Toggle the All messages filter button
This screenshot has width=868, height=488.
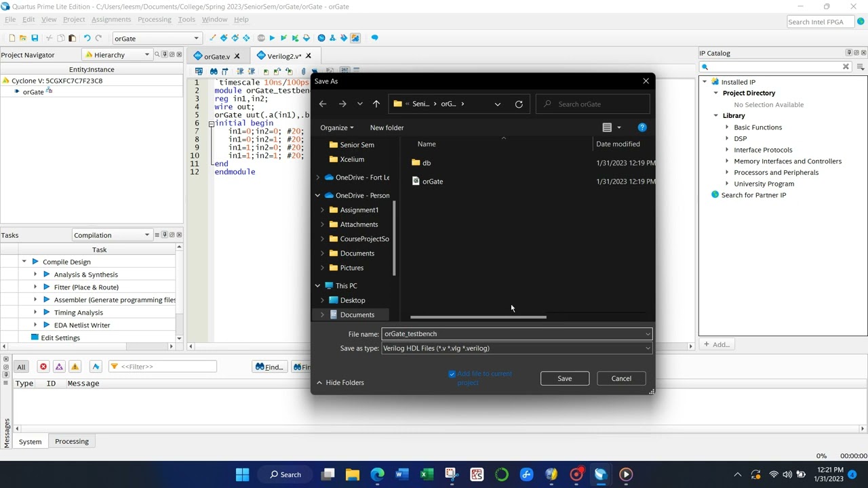tap(21, 367)
